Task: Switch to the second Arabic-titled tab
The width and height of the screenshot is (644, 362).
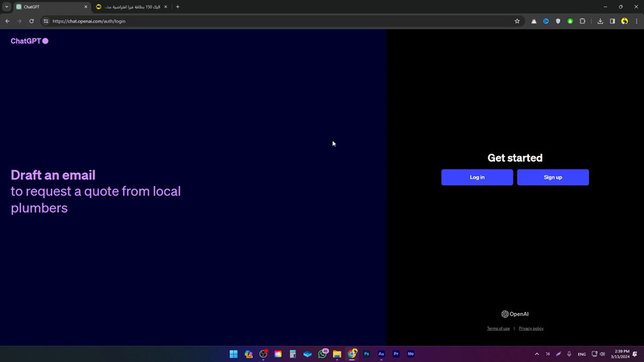Action: (x=127, y=6)
